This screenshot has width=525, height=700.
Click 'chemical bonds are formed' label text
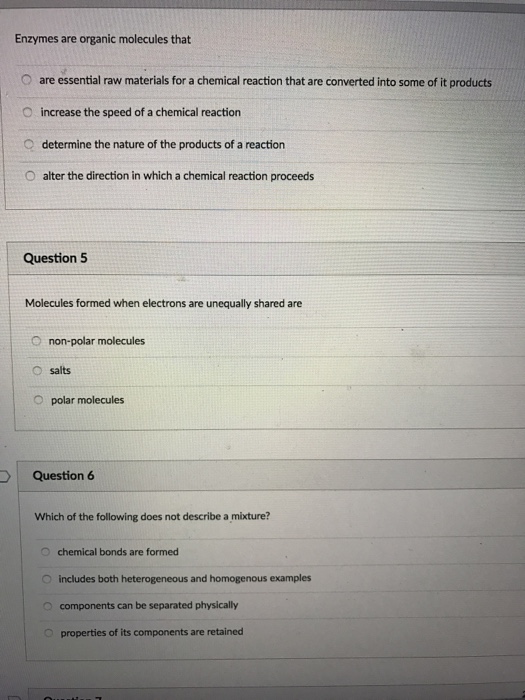pyautogui.click(x=118, y=552)
